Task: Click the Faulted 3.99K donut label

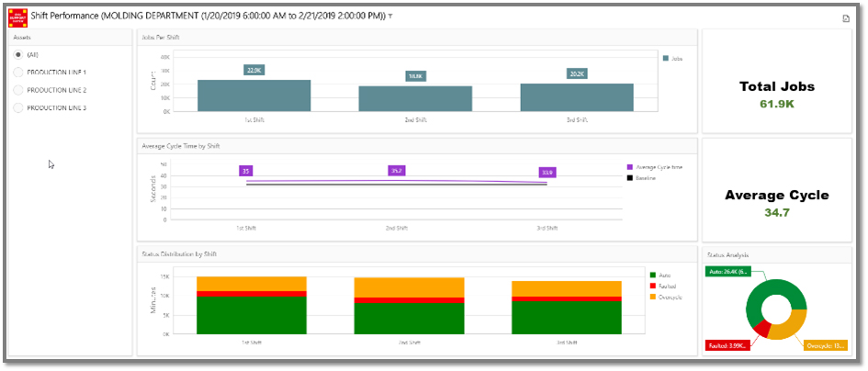Action: (727, 345)
